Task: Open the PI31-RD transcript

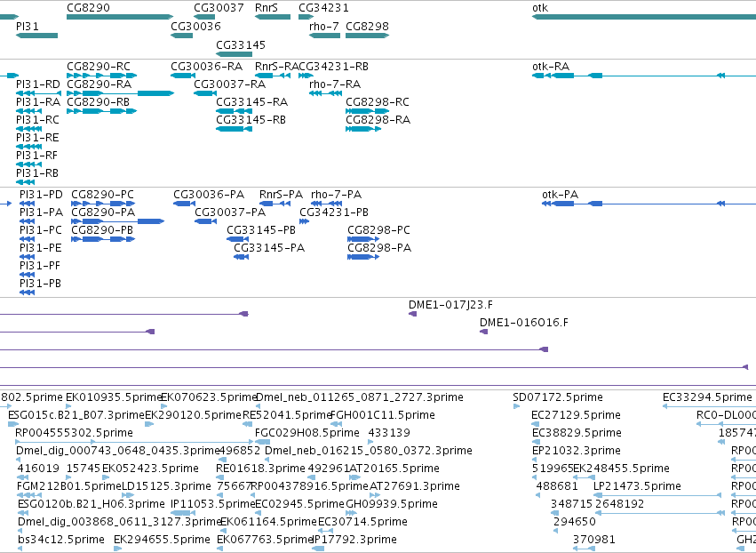Action: point(38,84)
